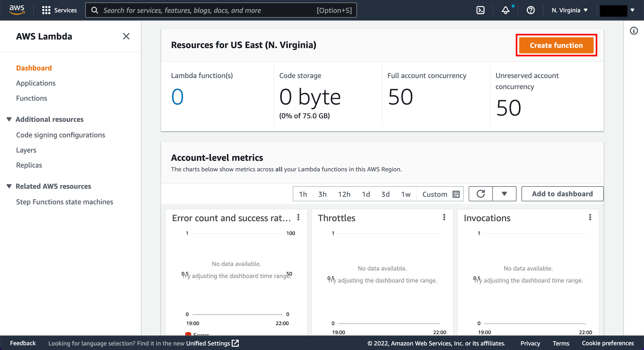Click the calendar icon for custom range

[455, 194]
